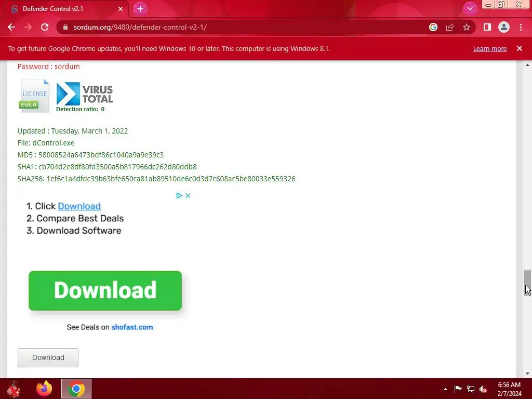532x399 pixels.
Task: Click 'Password : sordum' text
Action: (x=48, y=66)
